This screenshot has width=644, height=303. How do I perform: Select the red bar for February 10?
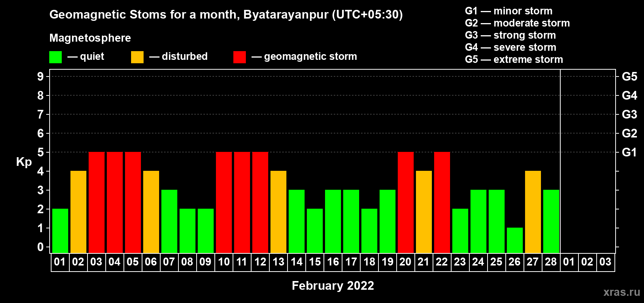coord(224,202)
